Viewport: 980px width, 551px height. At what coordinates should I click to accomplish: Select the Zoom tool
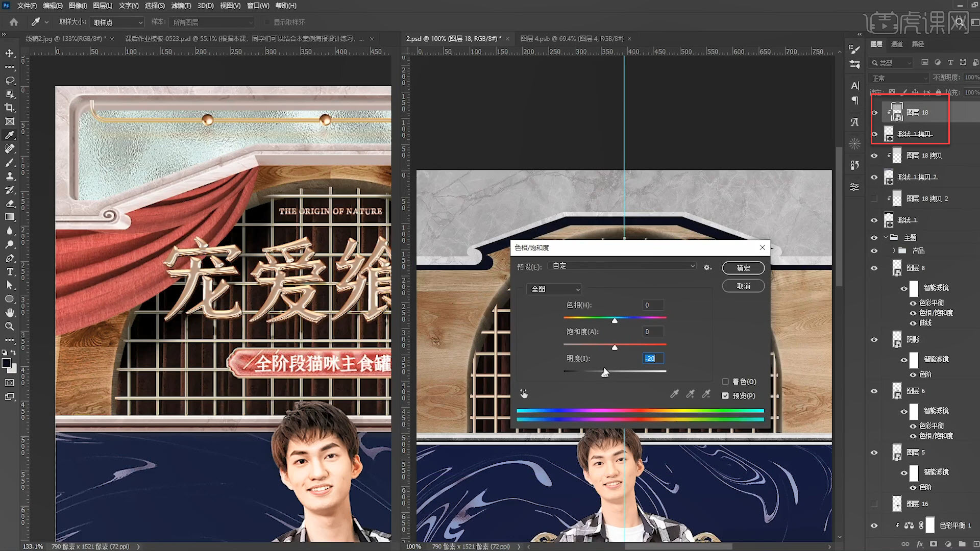tap(10, 326)
